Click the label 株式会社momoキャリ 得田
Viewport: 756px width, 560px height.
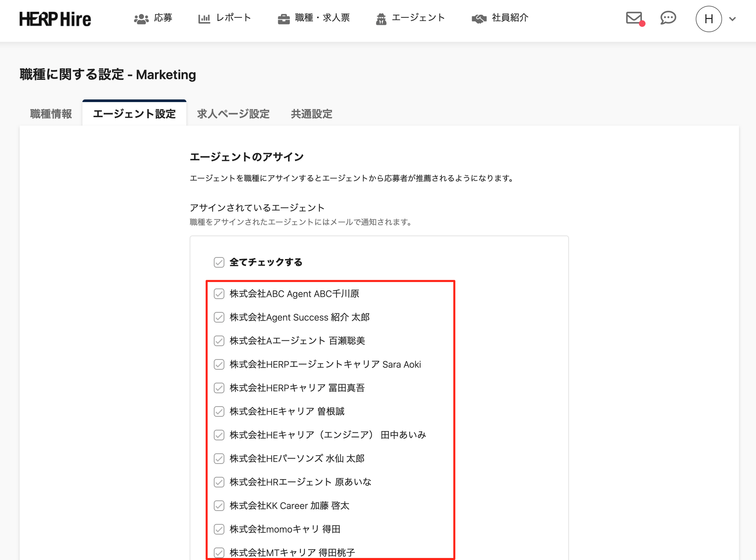(285, 529)
